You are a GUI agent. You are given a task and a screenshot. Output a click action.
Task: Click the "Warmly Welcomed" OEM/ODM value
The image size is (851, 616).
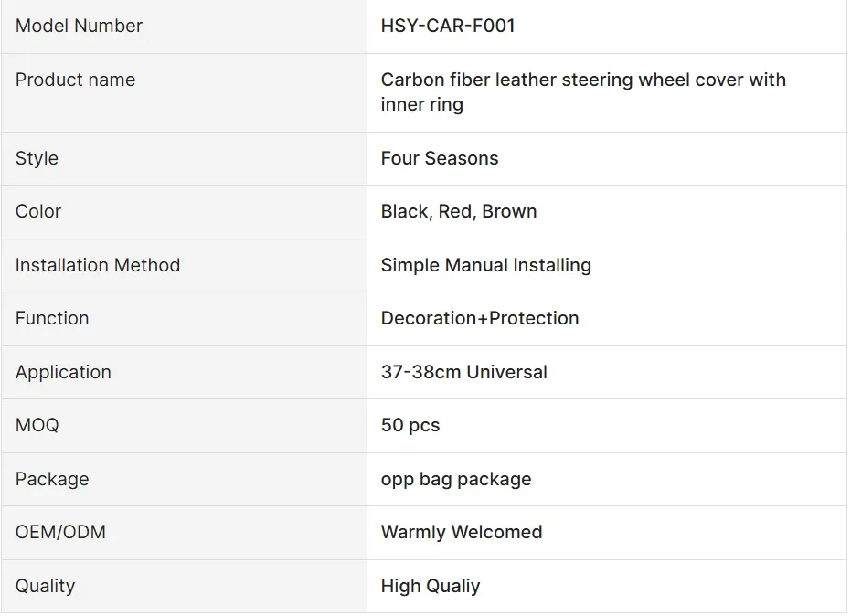click(462, 533)
